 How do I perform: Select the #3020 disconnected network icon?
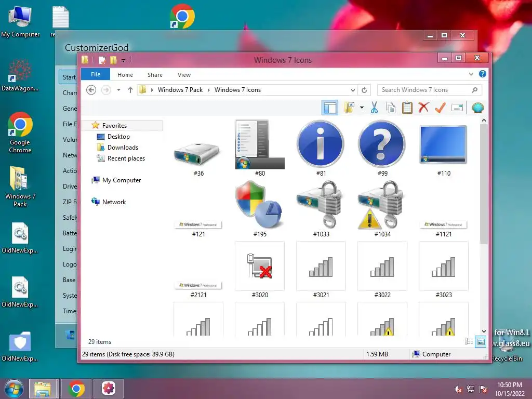pyautogui.click(x=260, y=270)
